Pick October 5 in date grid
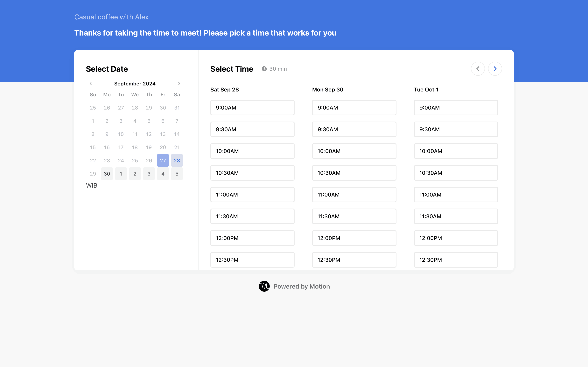Viewport: 588px width, 367px height. (177, 174)
